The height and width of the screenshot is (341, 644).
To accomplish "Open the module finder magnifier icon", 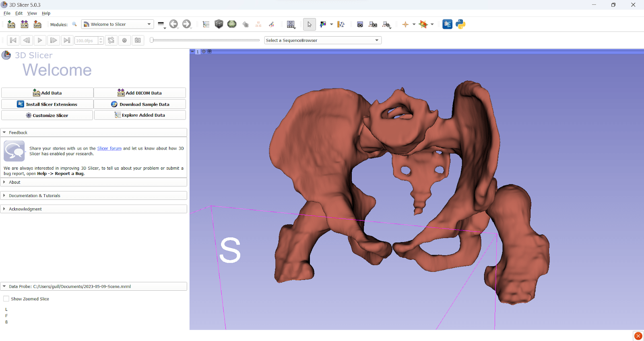I will coord(74,24).
